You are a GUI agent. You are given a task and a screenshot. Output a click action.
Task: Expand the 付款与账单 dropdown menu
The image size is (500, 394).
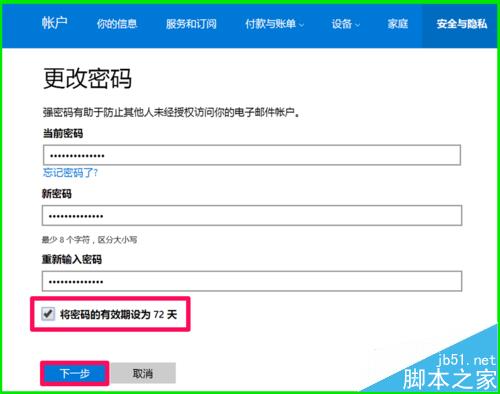click(x=274, y=24)
